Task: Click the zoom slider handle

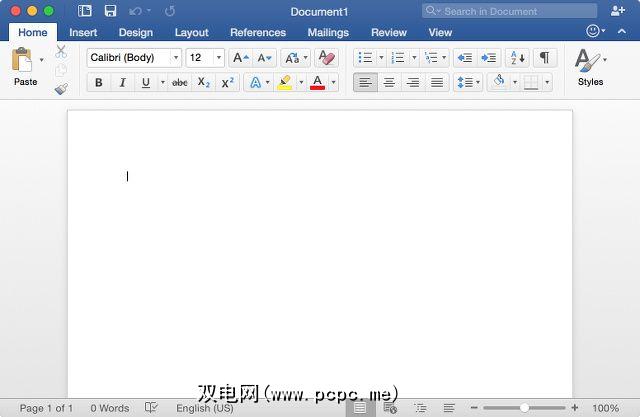Action: (x=524, y=408)
